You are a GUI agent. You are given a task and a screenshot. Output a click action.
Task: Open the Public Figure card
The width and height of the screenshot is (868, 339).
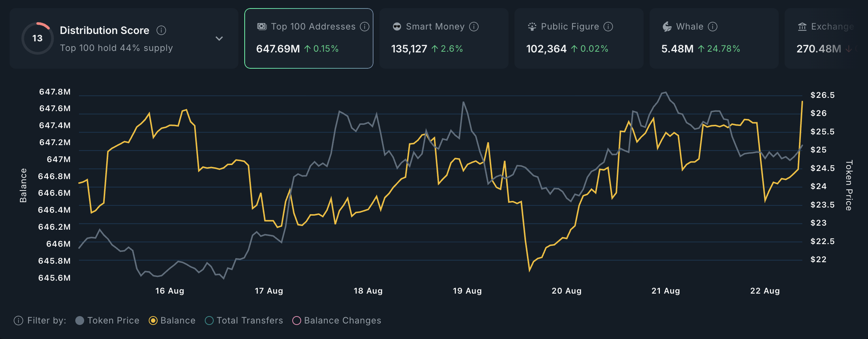579,38
